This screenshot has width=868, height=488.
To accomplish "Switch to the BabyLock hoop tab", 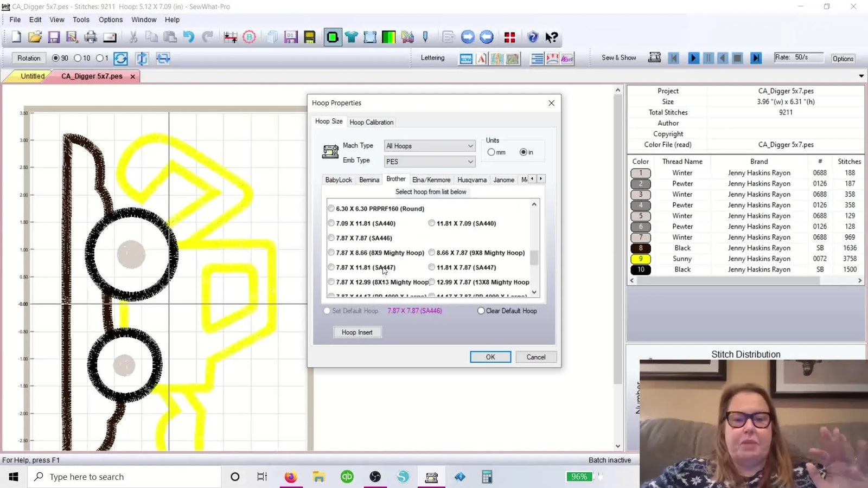I will coord(339,180).
